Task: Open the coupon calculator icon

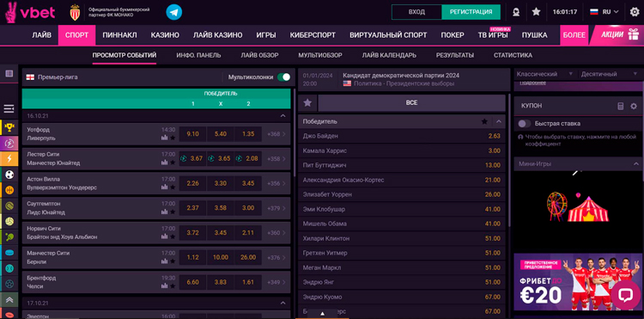Action: point(621,106)
